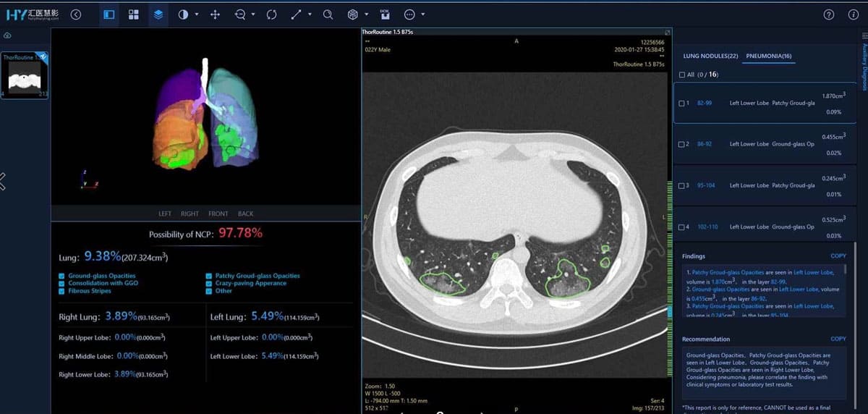The image size is (868, 414).
Task: Toggle the stacked layers tool
Action: tap(158, 14)
